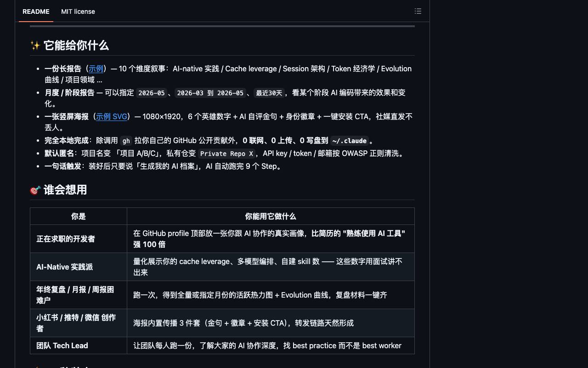Click the cell mentioning 海报内置传播 3 件套
The height and width of the screenshot is (368, 588).
(x=271, y=323)
